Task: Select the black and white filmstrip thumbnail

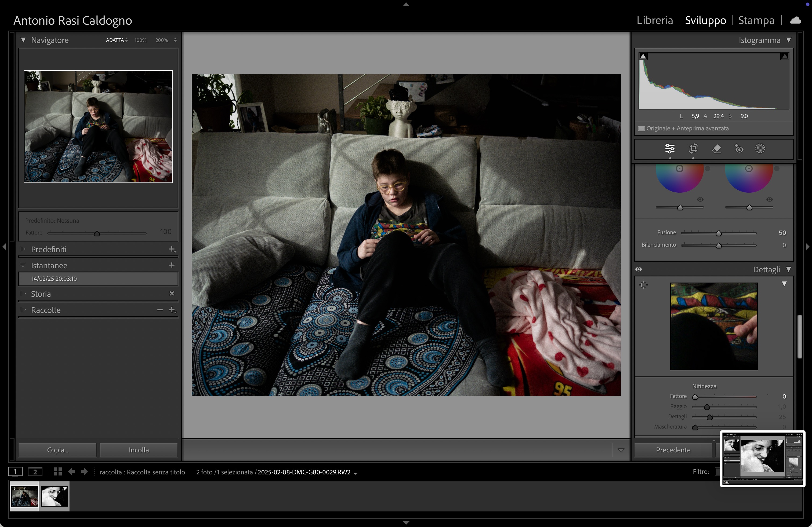Action: [55, 496]
